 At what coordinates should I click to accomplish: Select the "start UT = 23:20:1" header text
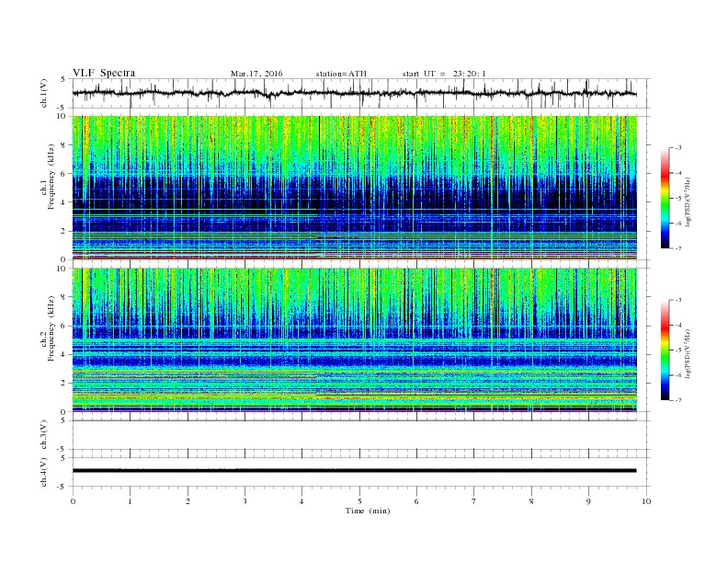coord(444,74)
